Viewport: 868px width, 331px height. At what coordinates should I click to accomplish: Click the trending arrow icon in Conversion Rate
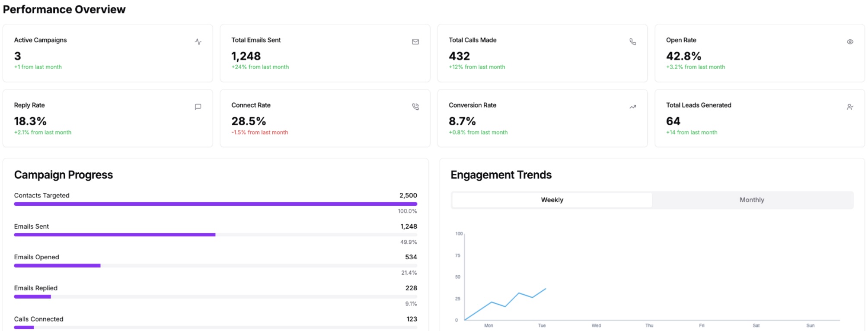pos(633,107)
